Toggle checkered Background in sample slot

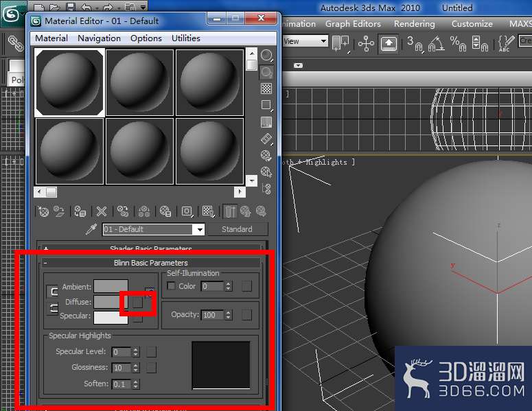coord(266,89)
